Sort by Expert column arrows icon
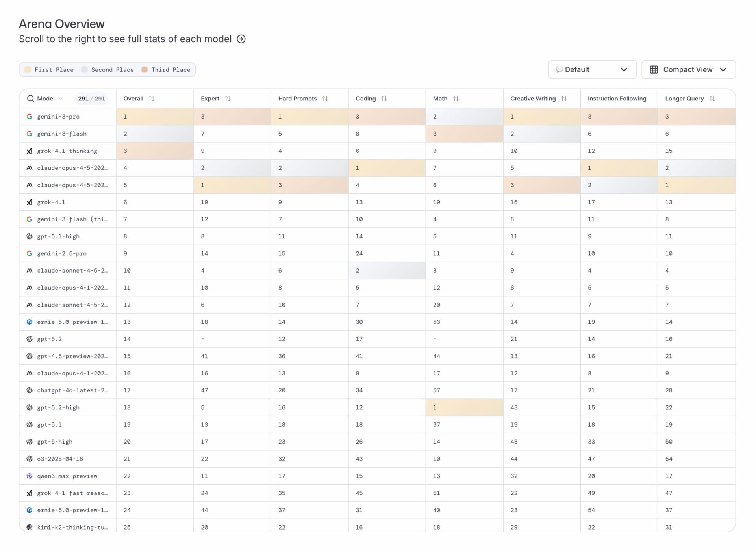The width and height of the screenshot is (756, 552). [x=228, y=99]
